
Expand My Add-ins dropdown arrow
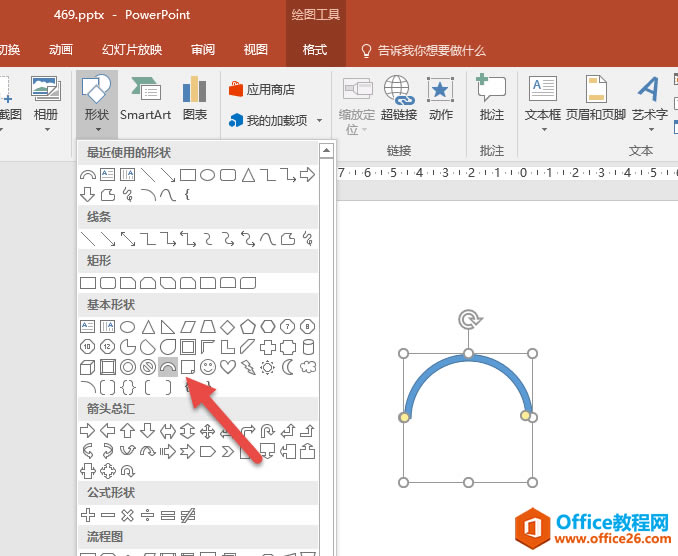point(320,120)
